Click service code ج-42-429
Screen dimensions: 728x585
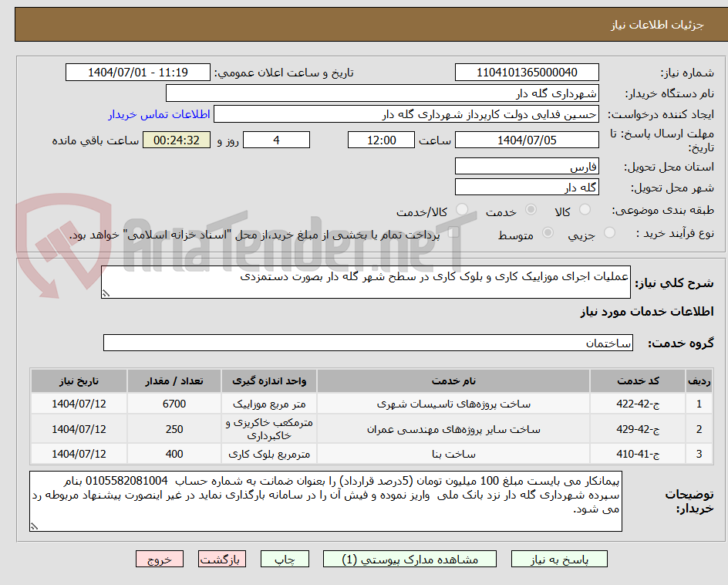[638, 429]
